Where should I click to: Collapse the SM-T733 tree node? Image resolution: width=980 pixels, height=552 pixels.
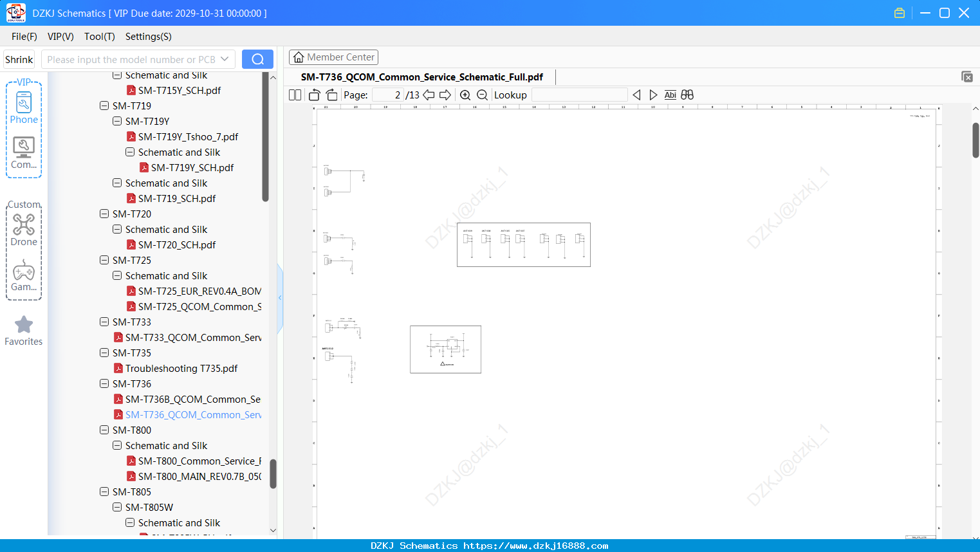click(x=104, y=322)
